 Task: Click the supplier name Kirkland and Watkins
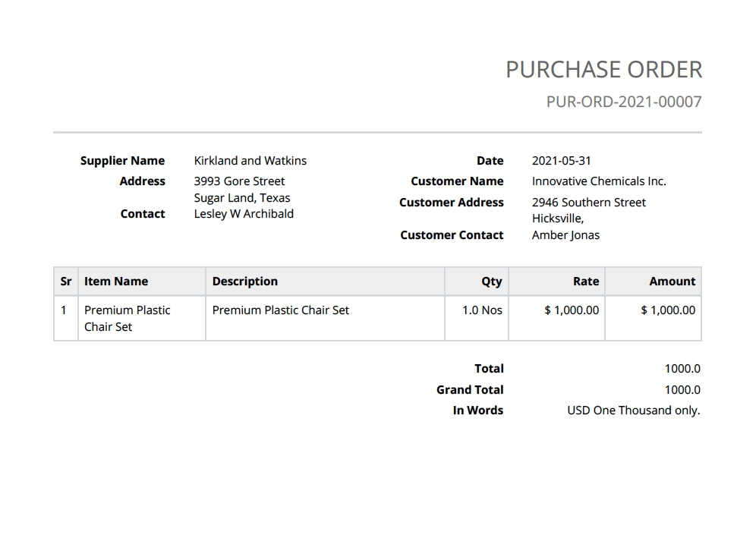[250, 161]
